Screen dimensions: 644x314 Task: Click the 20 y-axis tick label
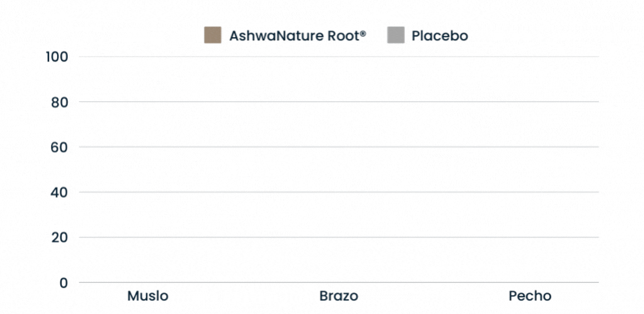click(x=60, y=237)
